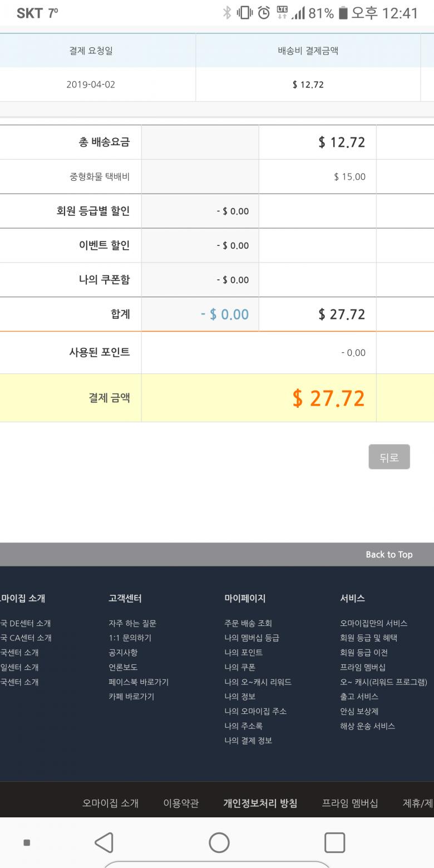Open 1:1 문의하기 inquiry link
The width and height of the screenshot is (434, 868).
click(130, 638)
